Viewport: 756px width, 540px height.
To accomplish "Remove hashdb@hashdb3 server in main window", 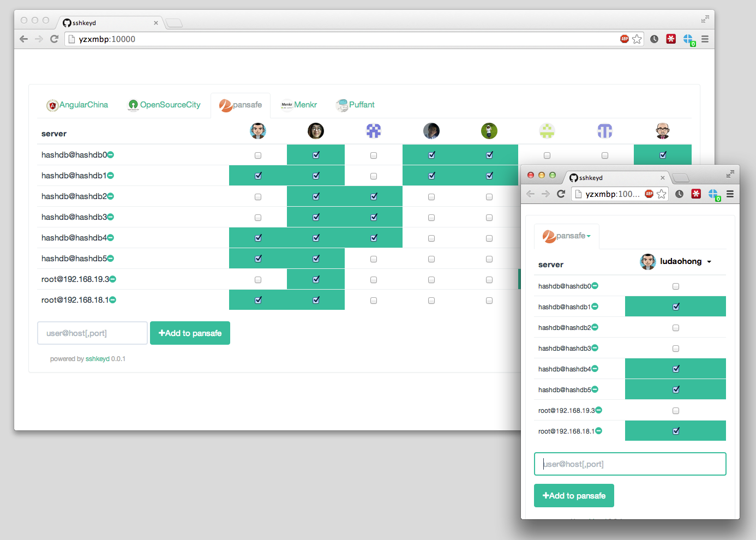I will click(111, 217).
